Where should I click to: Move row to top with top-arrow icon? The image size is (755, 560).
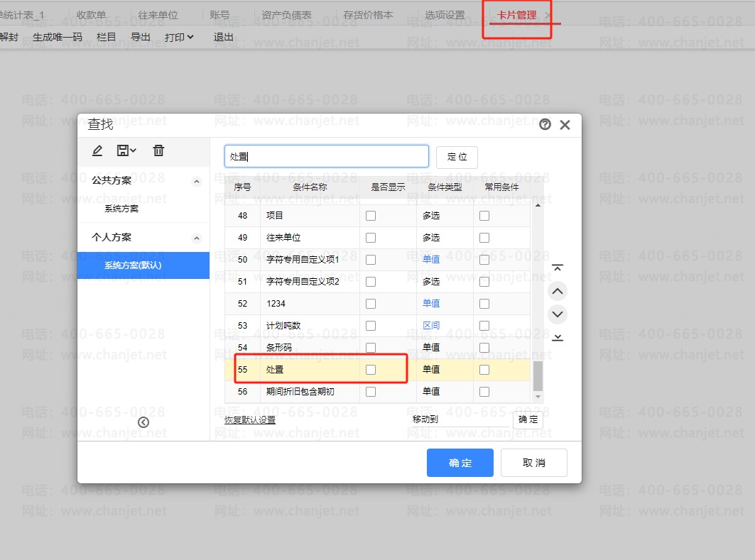pyautogui.click(x=558, y=268)
